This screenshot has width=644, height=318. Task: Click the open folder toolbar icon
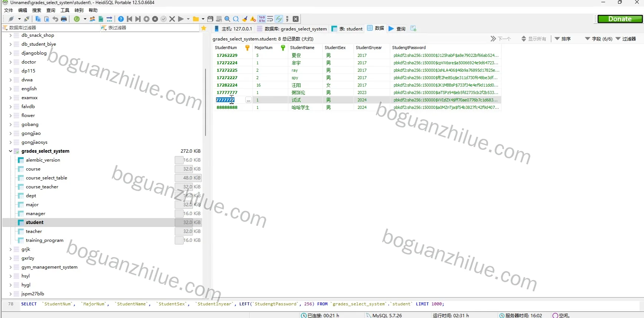click(x=195, y=19)
